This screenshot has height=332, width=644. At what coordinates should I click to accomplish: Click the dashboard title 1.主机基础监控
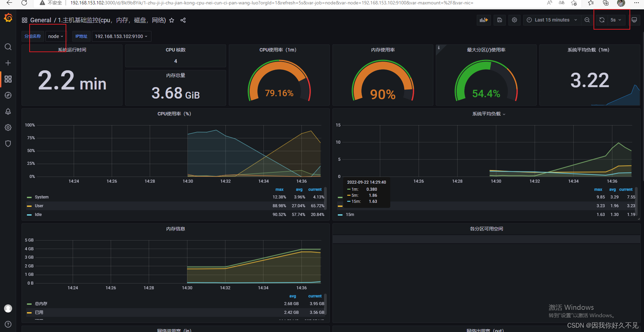tap(112, 20)
